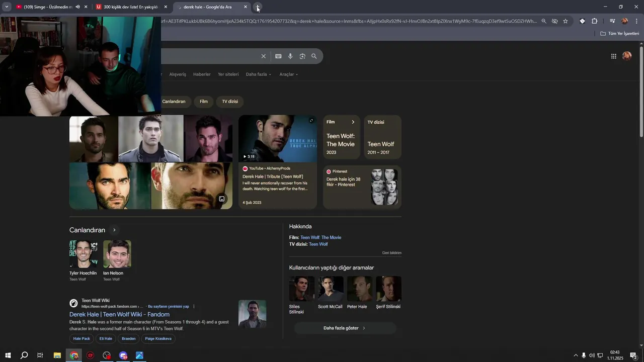This screenshot has width=644, height=362.
Task: Click the Geri bildirim feedback link
Action: tap(392, 253)
